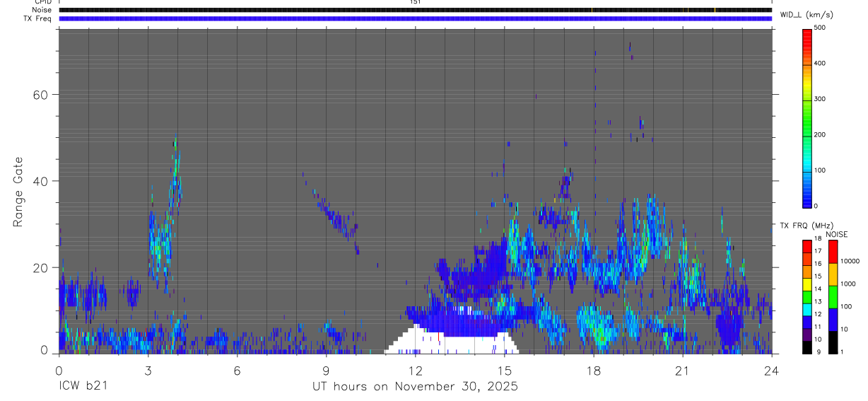This screenshot has height=401, width=868.
Task: Click the '200' tick on width color bar
Action: point(821,134)
